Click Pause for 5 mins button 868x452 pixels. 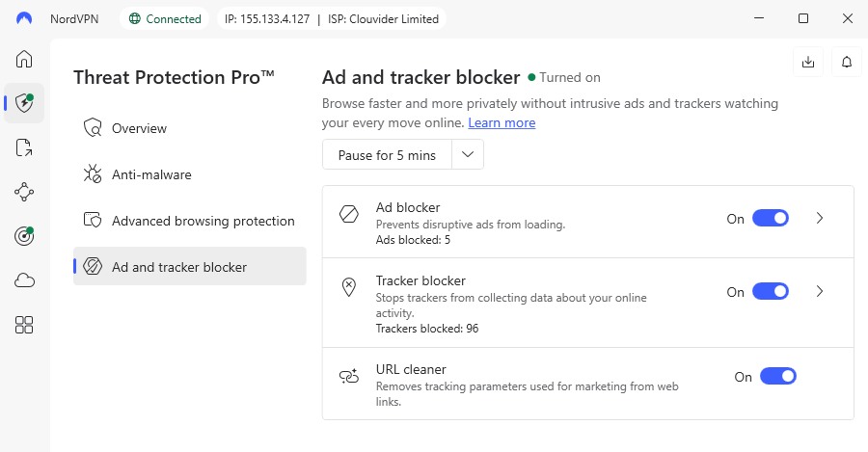(x=387, y=154)
